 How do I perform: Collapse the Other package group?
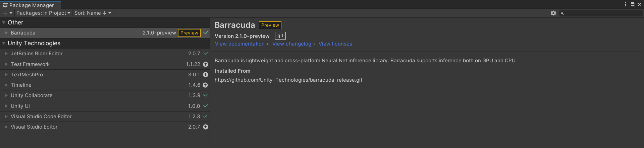pos(4,22)
